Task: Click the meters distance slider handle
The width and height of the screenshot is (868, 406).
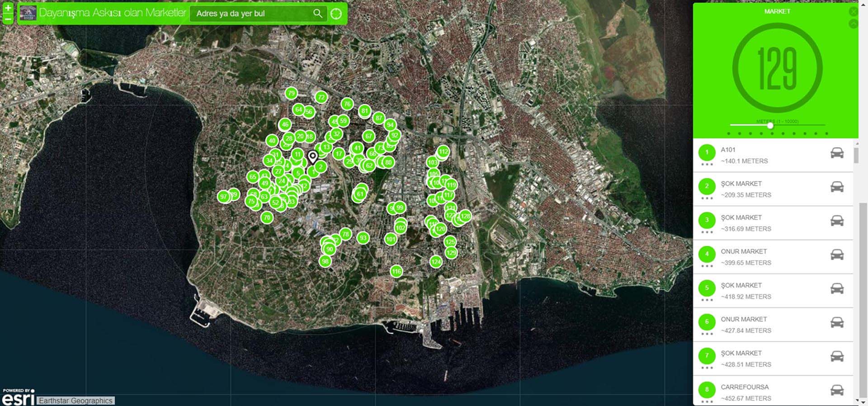Action: [770, 126]
